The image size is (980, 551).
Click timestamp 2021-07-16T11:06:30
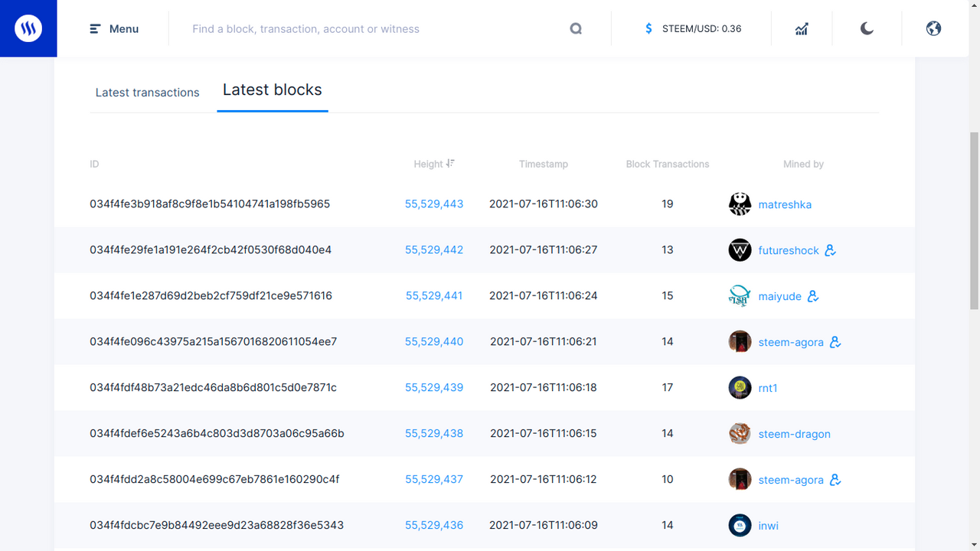(x=544, y=204)
